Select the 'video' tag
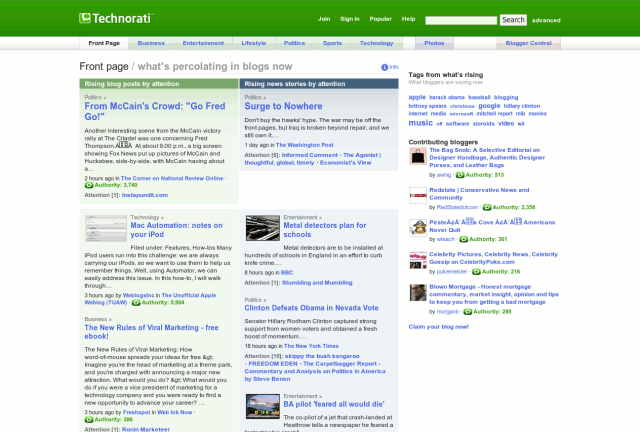Viewport: 640px width, 432px height. 506,123
